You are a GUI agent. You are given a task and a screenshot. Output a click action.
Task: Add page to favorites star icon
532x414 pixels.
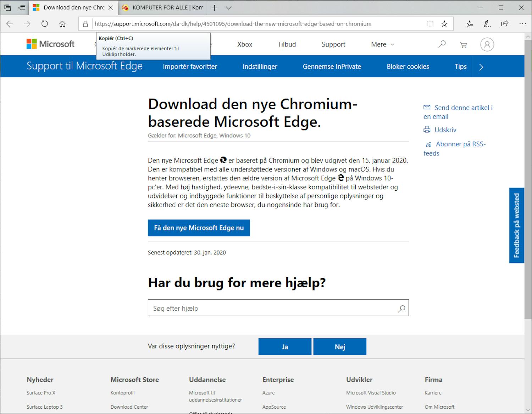point(444,24)
